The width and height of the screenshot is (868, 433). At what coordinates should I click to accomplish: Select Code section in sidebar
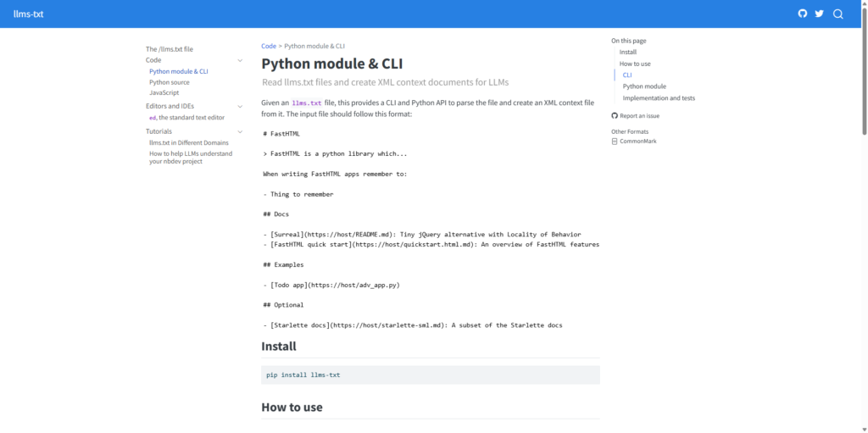pos(153,60)
